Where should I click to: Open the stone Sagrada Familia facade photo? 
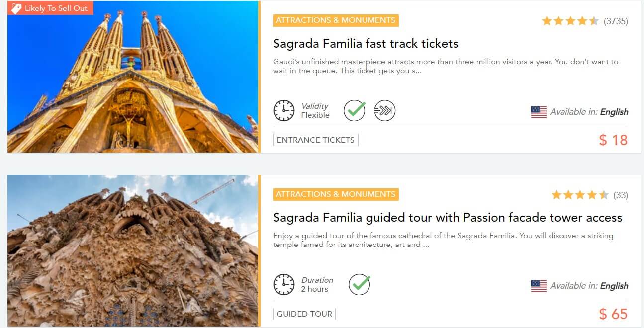click(133, 250)
